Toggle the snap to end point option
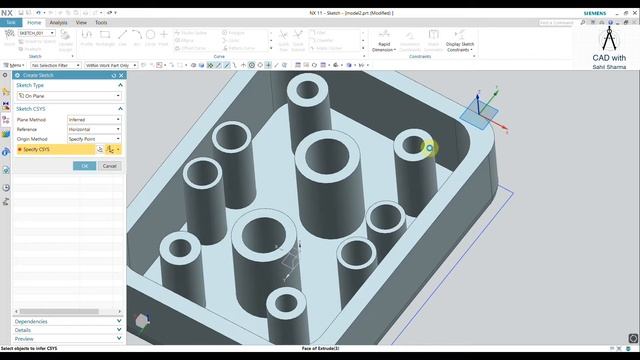The height and width of the screenshot is (360, 640). [x=219, y=65]
